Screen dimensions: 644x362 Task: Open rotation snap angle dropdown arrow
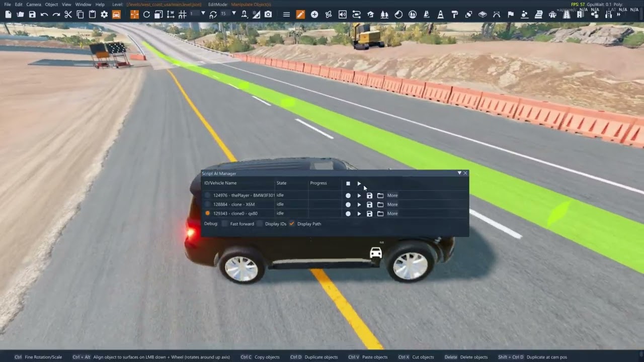tap(234, 13)
